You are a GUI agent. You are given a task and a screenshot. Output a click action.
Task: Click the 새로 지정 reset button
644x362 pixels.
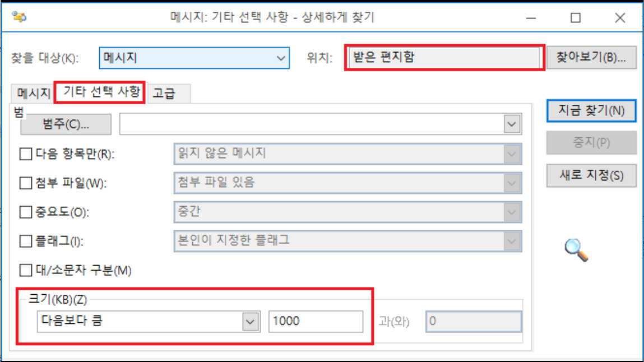(x=591, y=175)
